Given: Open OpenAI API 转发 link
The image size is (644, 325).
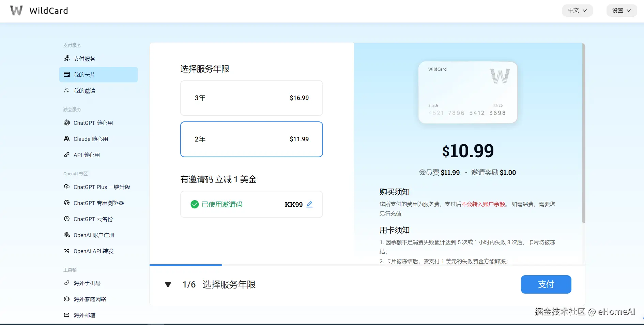Looking at the screenshot, I should coord(98,251).
